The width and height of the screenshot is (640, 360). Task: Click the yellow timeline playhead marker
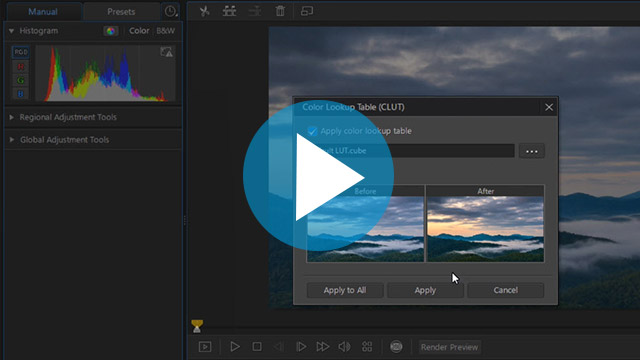tap(197, 326)
